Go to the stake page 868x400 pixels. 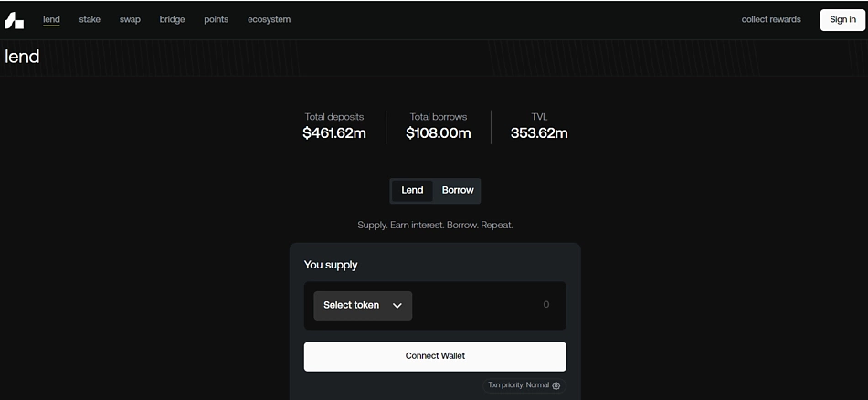point(90,19)
